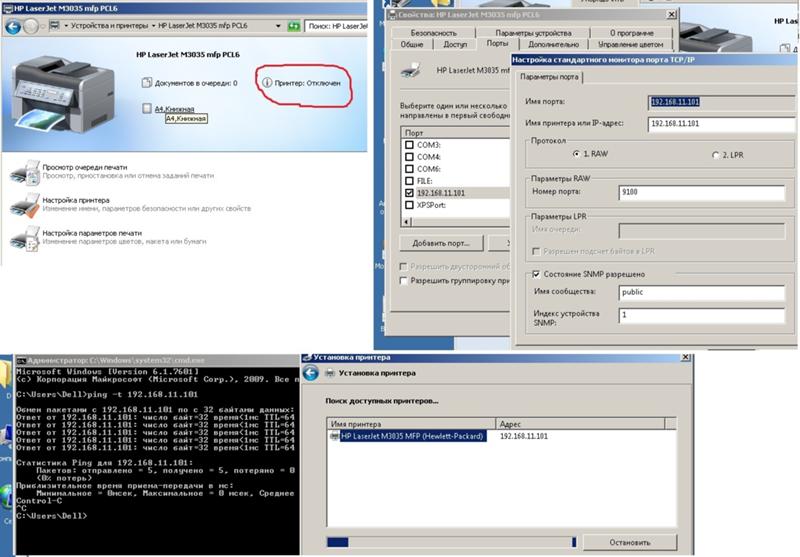
Task: Open address bar history dropdown
Action: pyautogui.click(x=278, y=26)
